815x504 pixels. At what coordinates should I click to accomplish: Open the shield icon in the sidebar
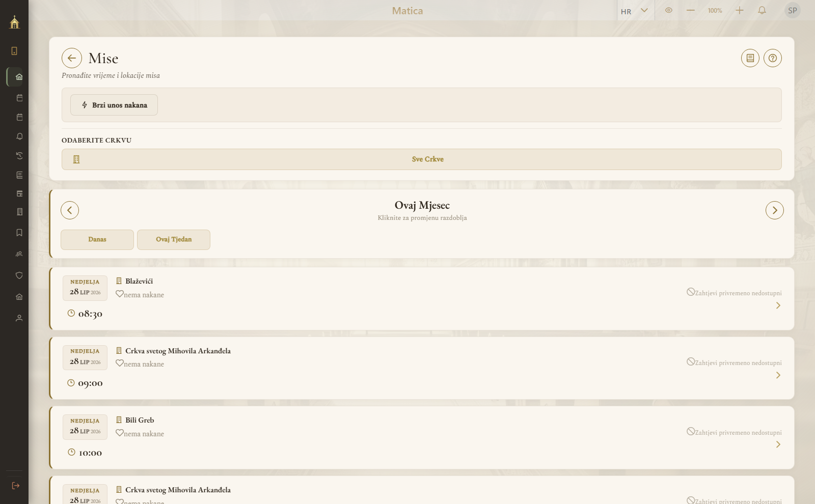point(19,275)
